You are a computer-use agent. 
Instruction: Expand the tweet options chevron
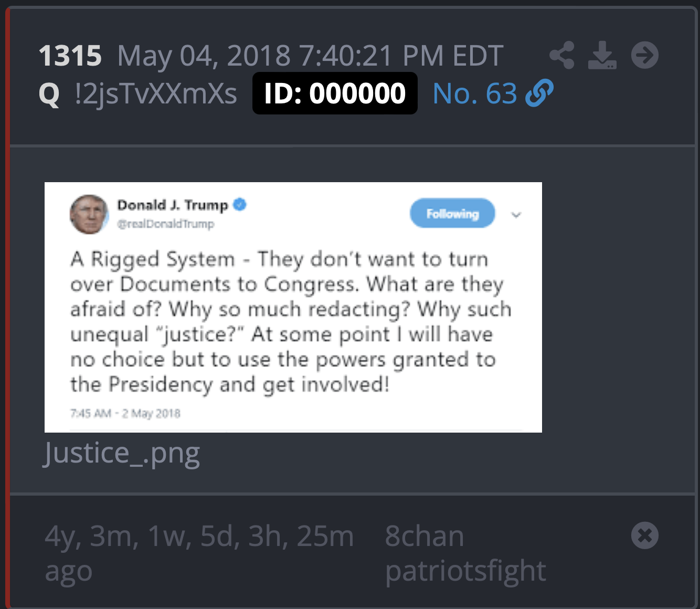516,215
